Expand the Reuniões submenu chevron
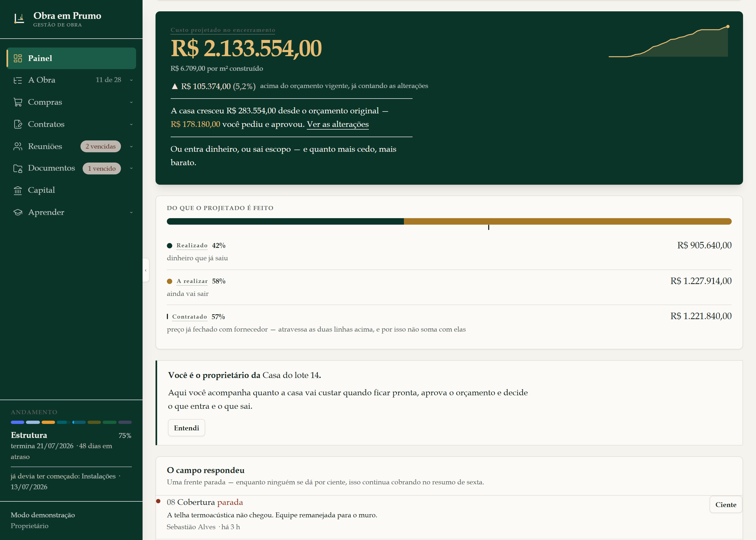 click(x=131, y=146)
